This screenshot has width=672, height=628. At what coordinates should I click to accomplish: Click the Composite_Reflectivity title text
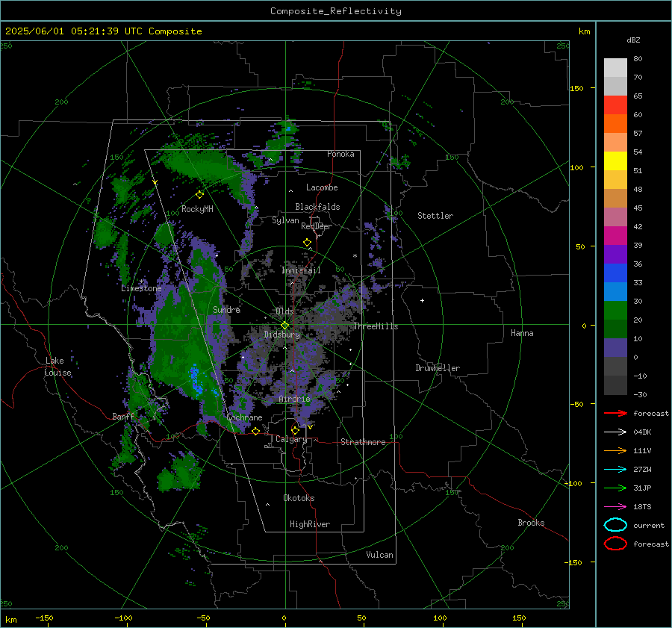[x=335, y=11]
